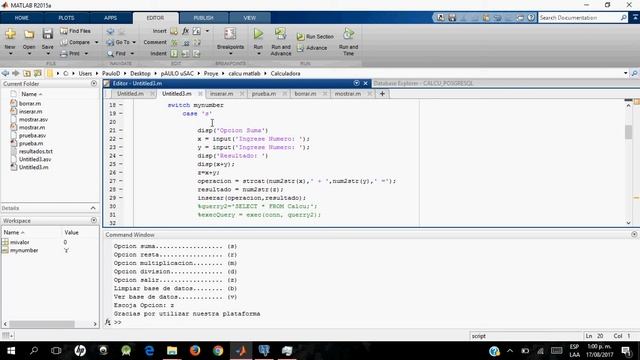Open Chrome from taskbar

click(218, 351)
